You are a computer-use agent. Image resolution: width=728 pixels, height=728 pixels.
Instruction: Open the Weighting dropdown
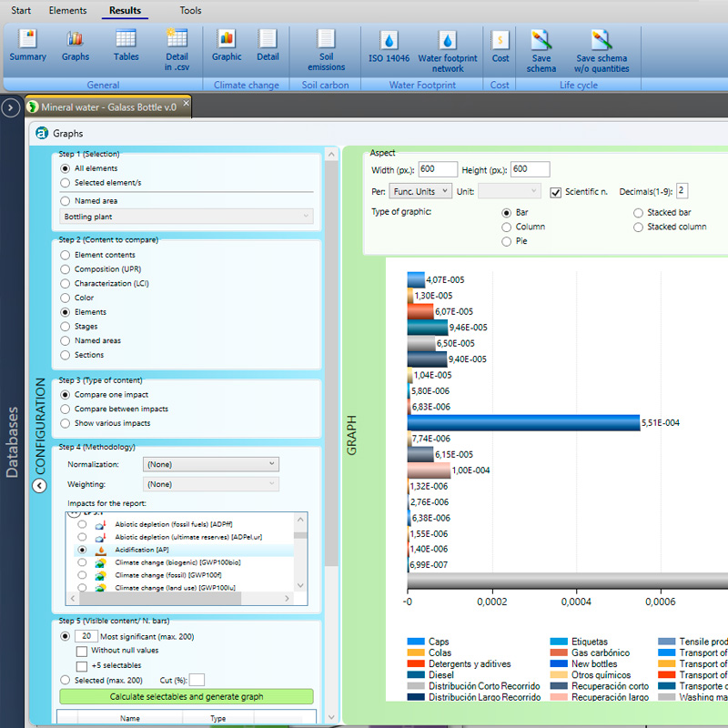click(x=210, y=484)
